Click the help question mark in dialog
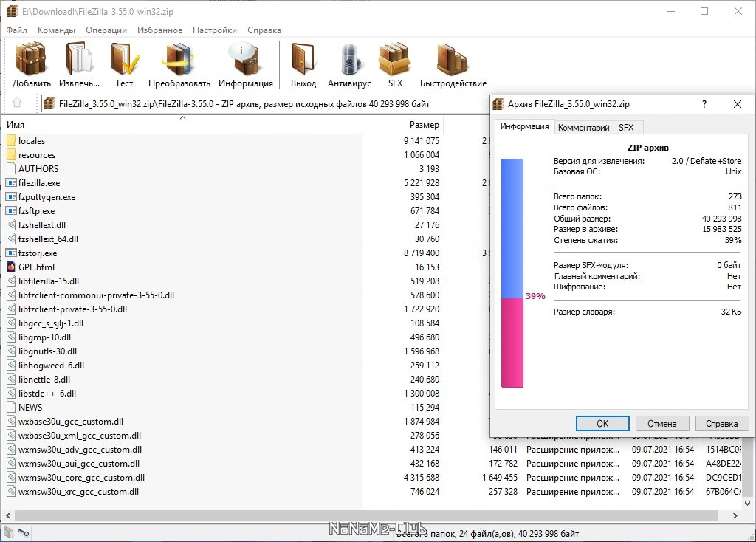 tap(704, 104)
